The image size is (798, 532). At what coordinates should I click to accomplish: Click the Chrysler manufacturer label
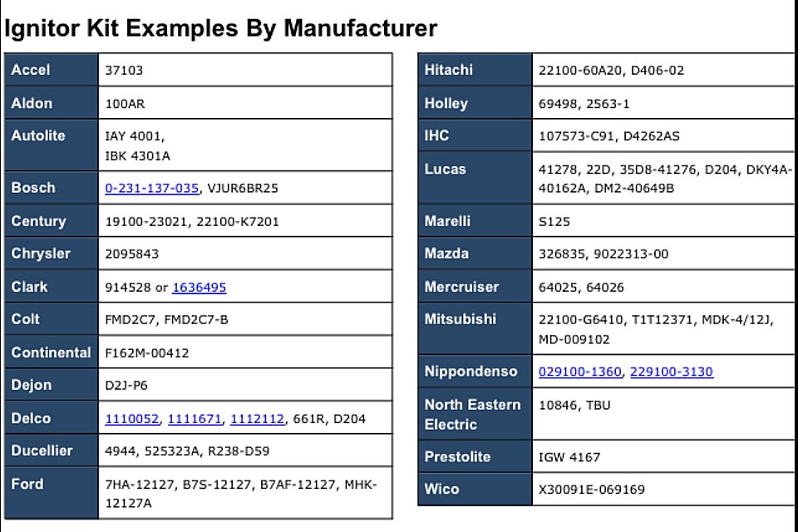click(41, 254)
